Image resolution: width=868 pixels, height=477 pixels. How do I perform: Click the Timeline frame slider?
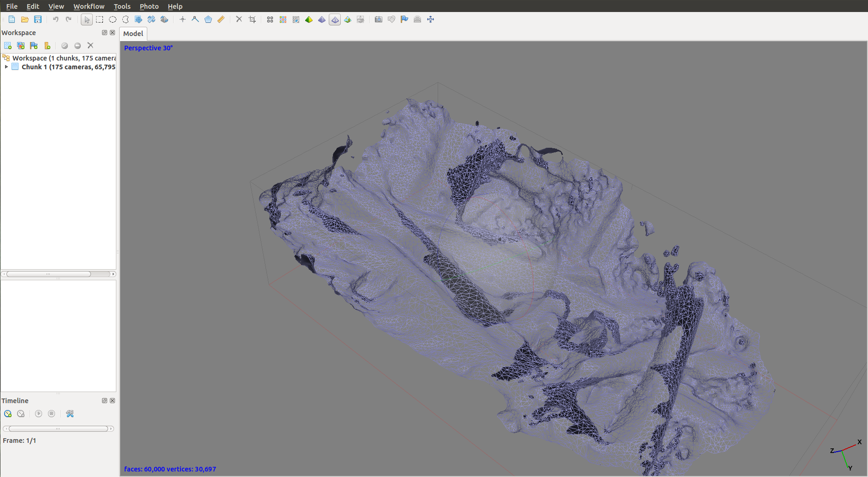(58, 429)
